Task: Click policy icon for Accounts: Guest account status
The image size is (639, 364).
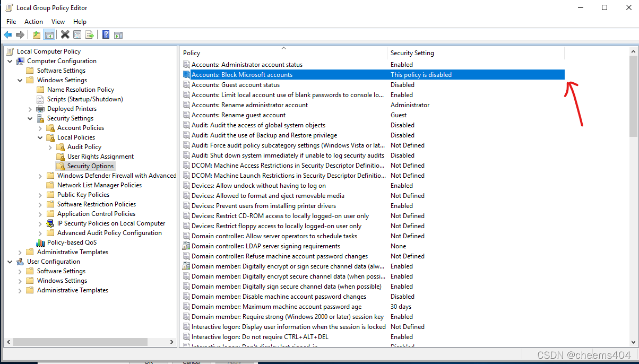Action: click(x=186, y=85)
